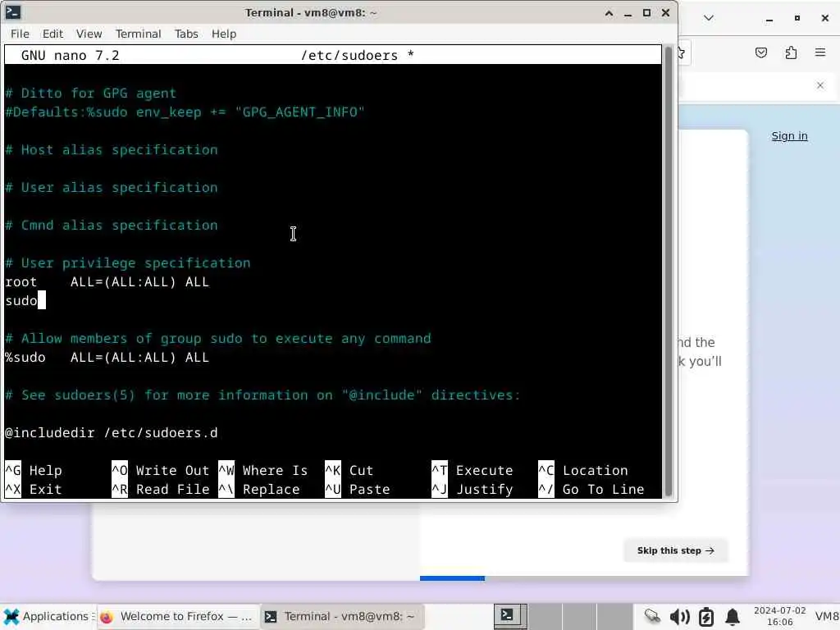
Task: Dismiss the Firefox notification bar with X
Action: 820,85
